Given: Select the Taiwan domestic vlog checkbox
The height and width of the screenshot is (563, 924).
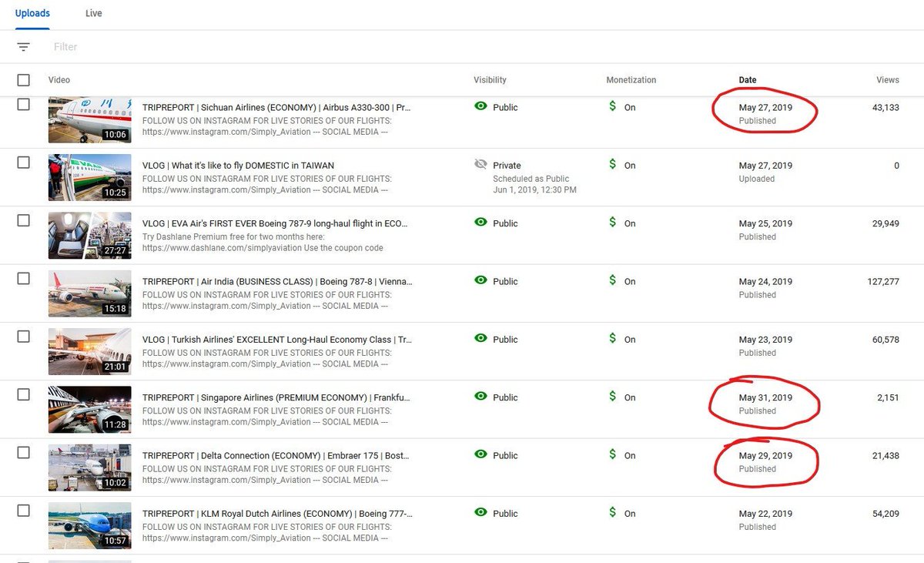Looking at the screenshot, I should 24,163.
